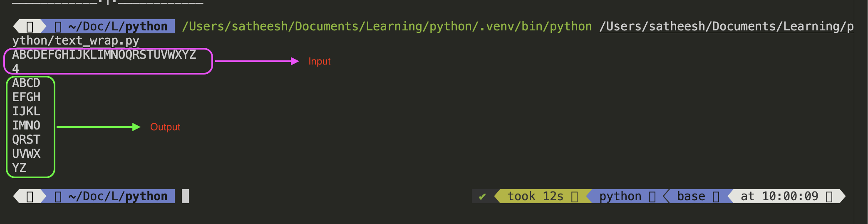Click the glyph icon beside 'python' status segment
The image size is (868, 224).
[652, 197]
